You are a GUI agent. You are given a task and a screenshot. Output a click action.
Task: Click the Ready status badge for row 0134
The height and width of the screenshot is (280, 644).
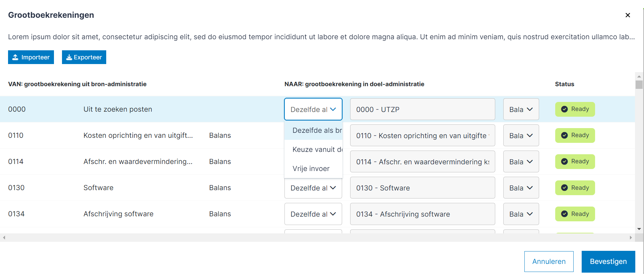575,214
